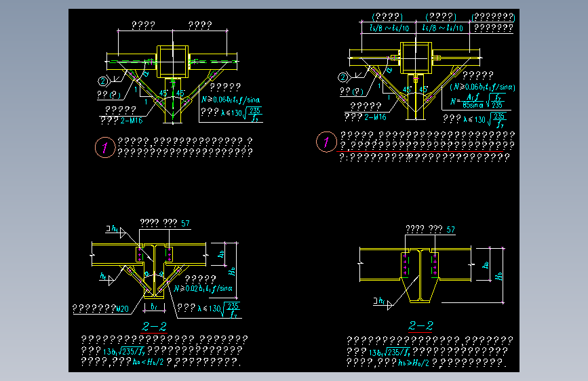Select the hb≥Hb/2 condition in the note
Image resolution: width=588 pixels, height=381 pixels.
click(x=413, y=363)
